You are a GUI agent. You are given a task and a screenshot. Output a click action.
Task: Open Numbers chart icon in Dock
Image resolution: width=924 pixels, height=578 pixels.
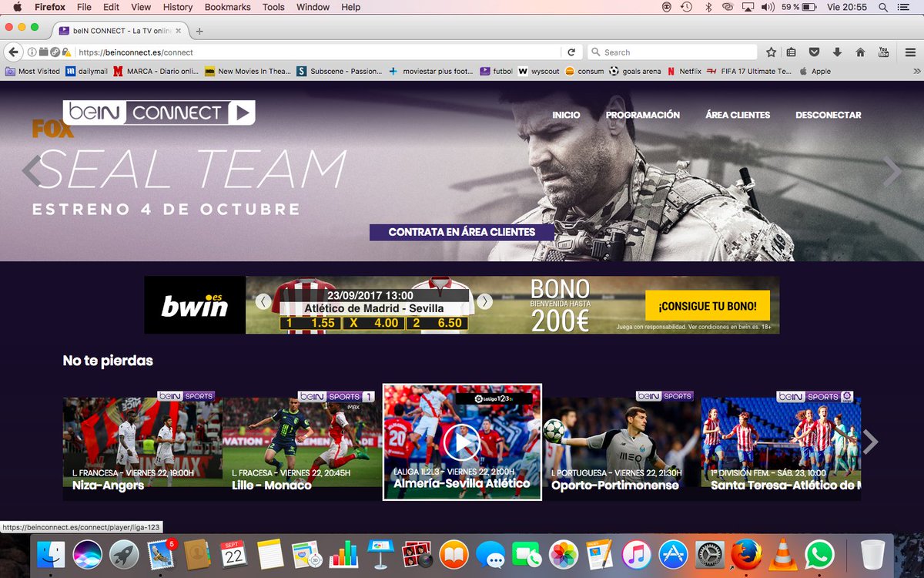[x=343, y=554]
